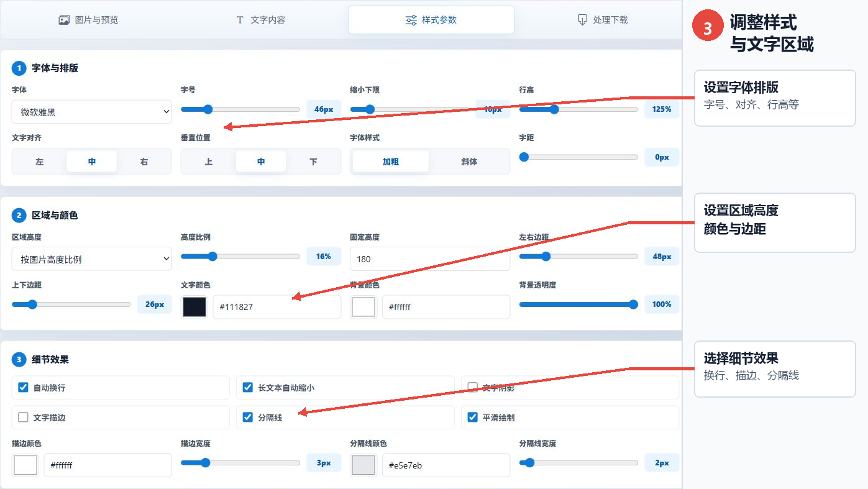The width and height of the screenshot is (868, 489).
Task: Click the 字距 slider handle
Action: click(x=524, y=157)
